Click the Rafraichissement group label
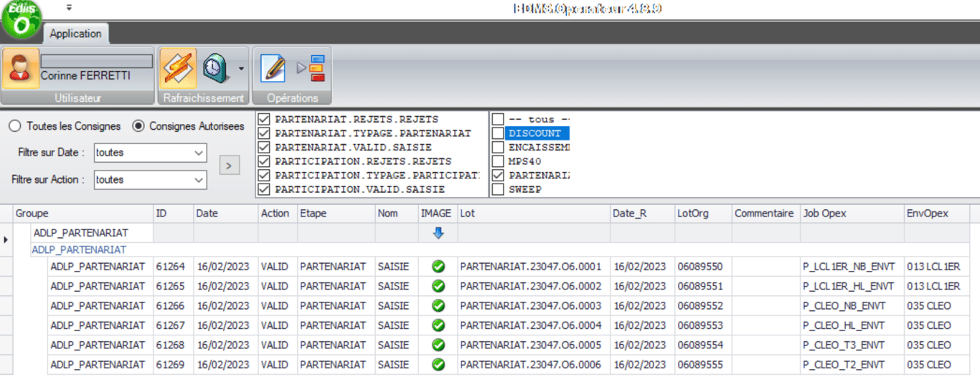980x382 pixels. point(204,97)
